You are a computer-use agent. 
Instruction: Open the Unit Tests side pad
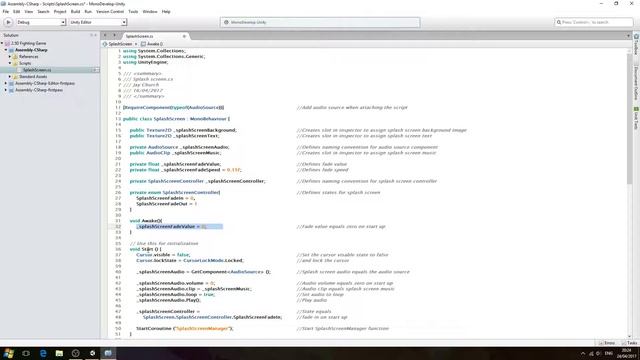(636, 119)
